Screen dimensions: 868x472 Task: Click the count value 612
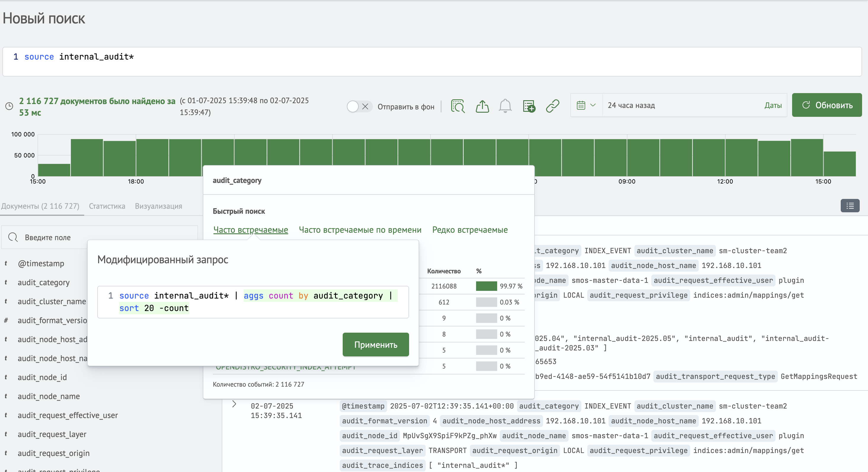(x=444, y=302)
